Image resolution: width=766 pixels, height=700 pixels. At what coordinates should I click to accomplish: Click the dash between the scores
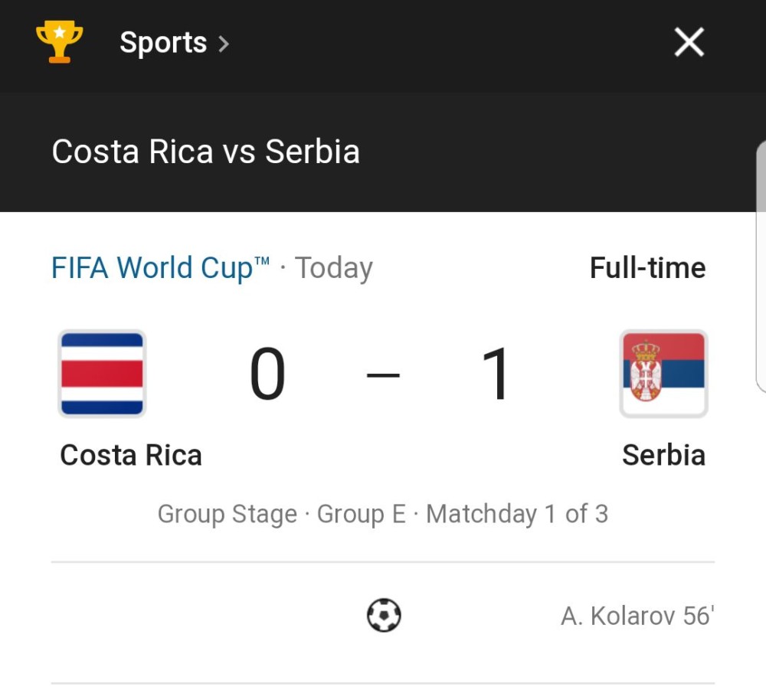click(x=383, y=375)
